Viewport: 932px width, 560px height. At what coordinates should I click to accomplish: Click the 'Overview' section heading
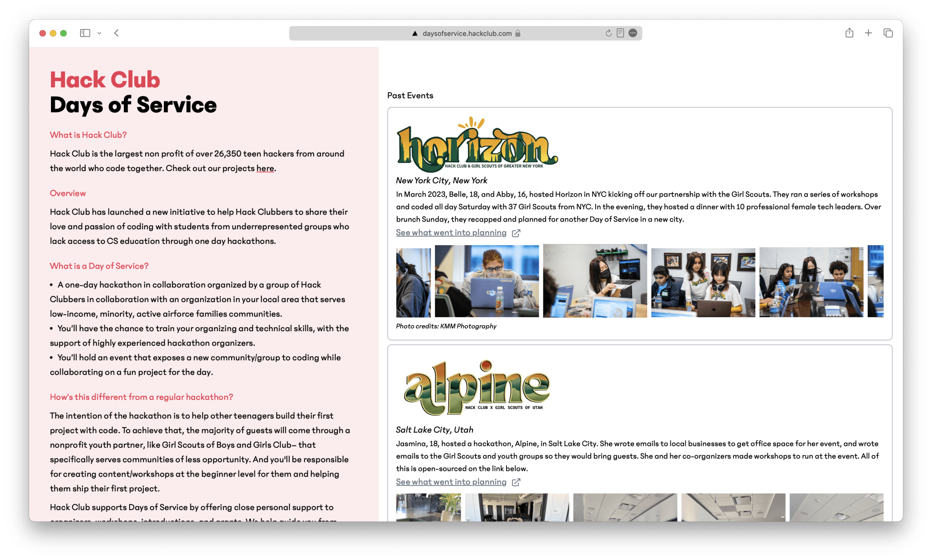tap(68, 193)
